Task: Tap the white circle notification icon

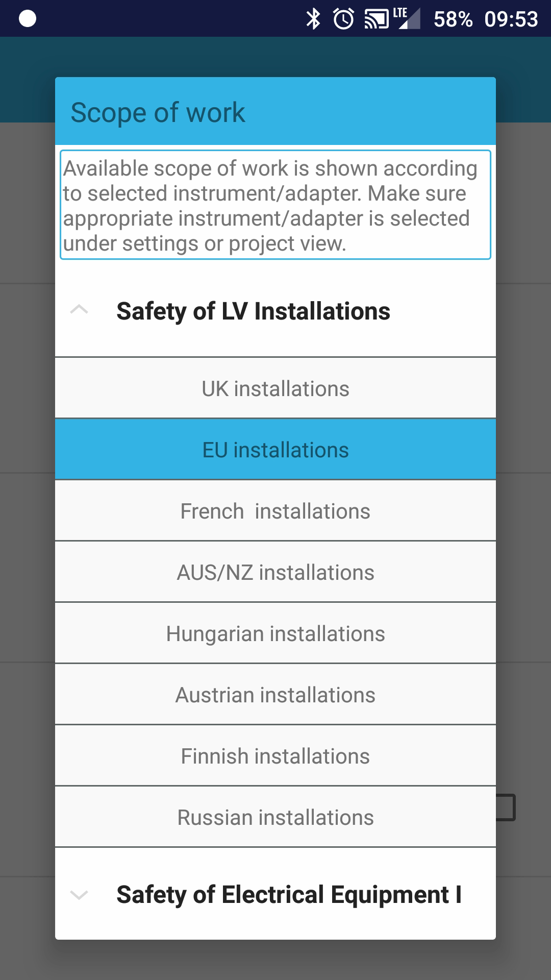Action: pos(28,19)
